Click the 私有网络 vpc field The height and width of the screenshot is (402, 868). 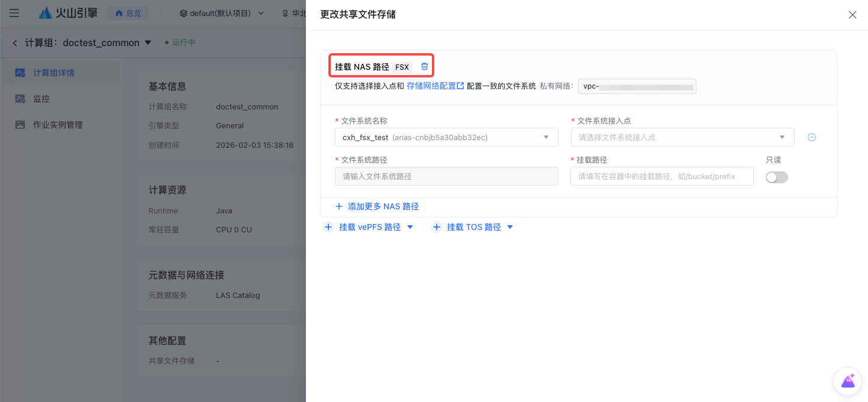coord(637,86)
